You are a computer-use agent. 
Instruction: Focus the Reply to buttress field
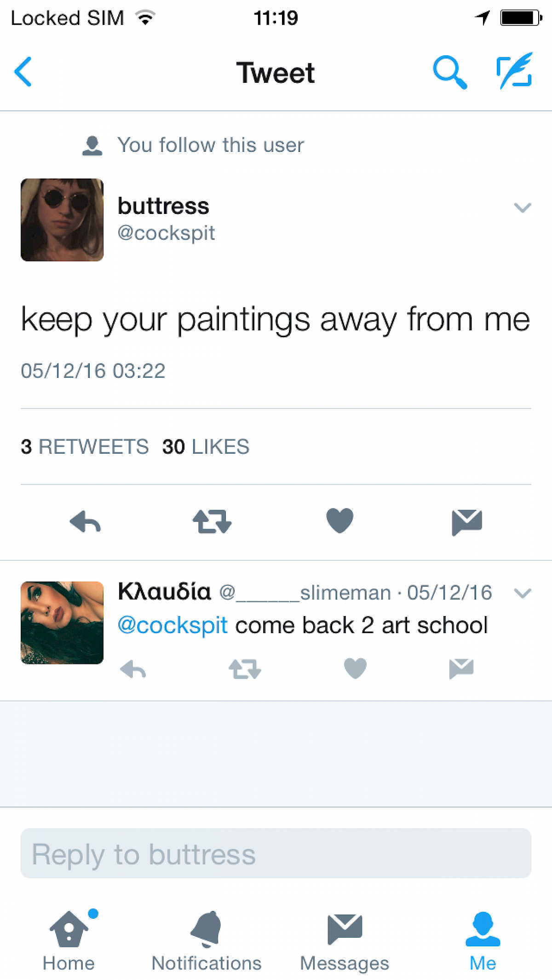[276, 853]
